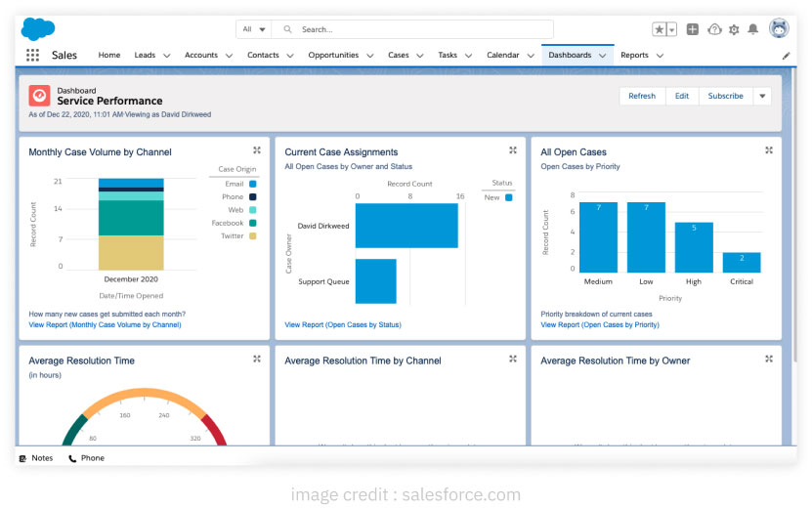Expand the Accounts tab chevron

point(229,56)
